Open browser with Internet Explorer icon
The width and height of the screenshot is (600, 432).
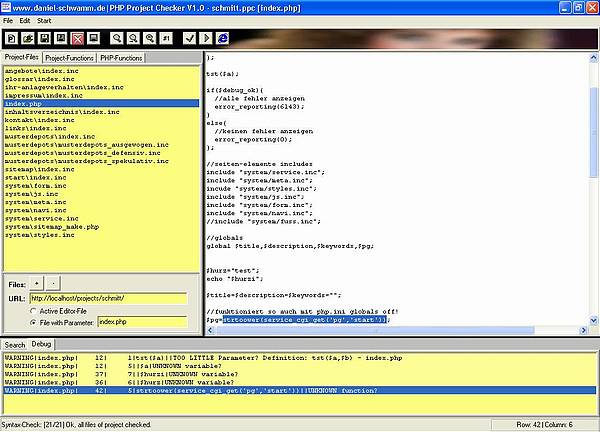222,38
